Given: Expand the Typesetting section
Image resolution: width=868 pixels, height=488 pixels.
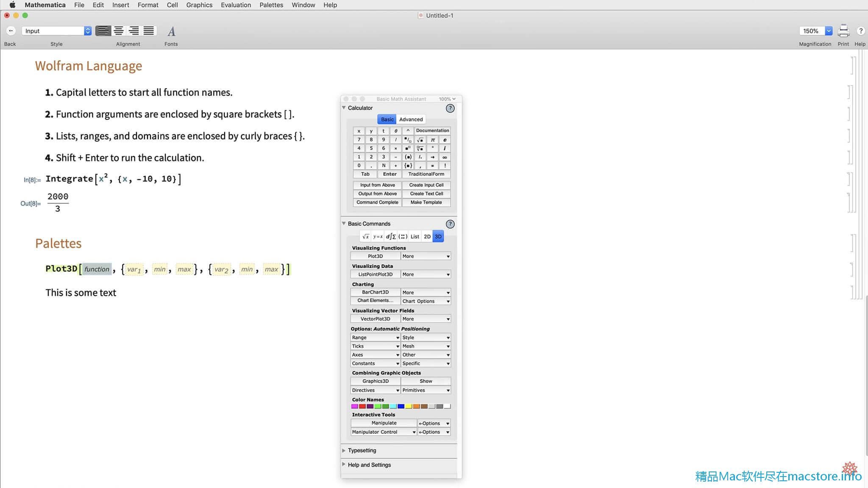Looking at the screenshot, I should 344,450.
